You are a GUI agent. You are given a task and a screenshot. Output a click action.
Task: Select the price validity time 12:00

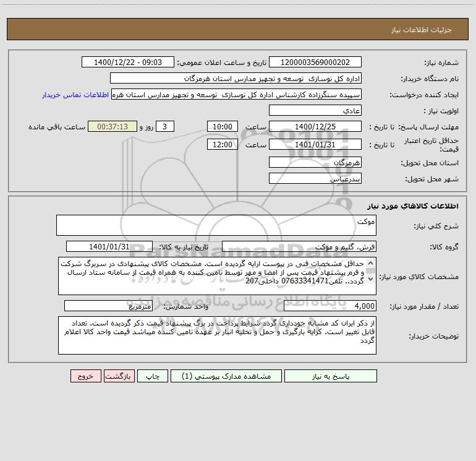(222, 144)
